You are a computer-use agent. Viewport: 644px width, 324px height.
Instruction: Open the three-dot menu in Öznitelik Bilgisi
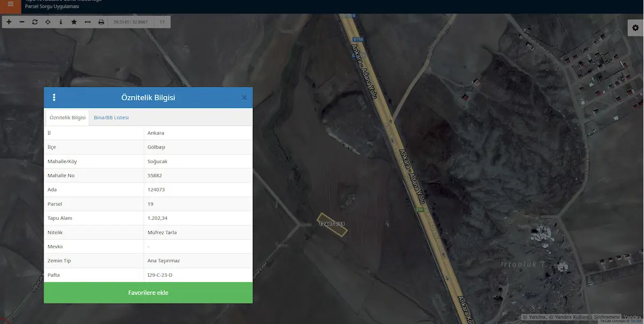click(54, 98)
